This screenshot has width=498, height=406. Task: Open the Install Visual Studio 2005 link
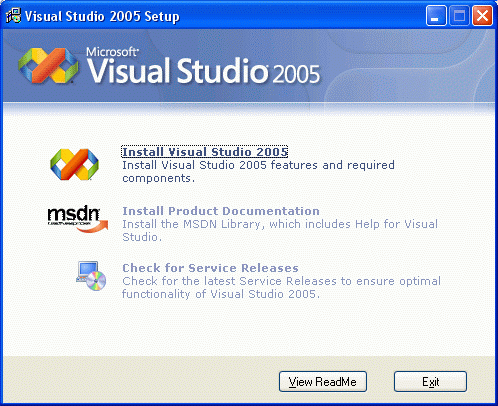[x=205, y=152]
